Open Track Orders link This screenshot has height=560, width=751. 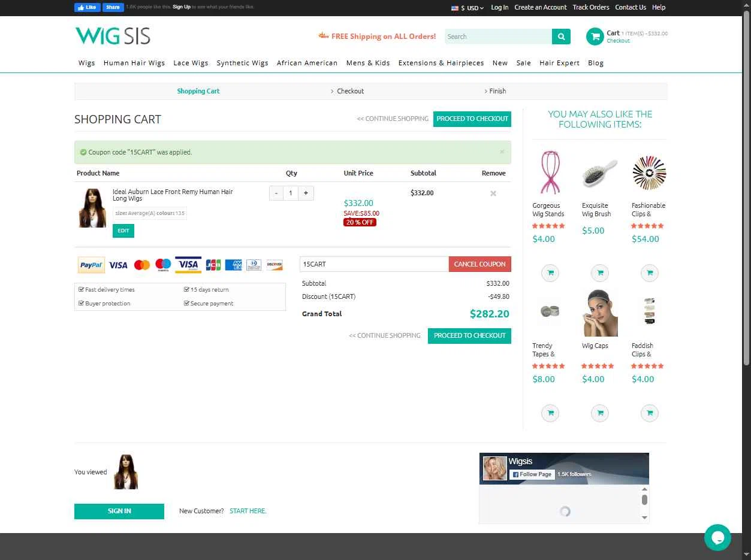(x=591, y=7)
